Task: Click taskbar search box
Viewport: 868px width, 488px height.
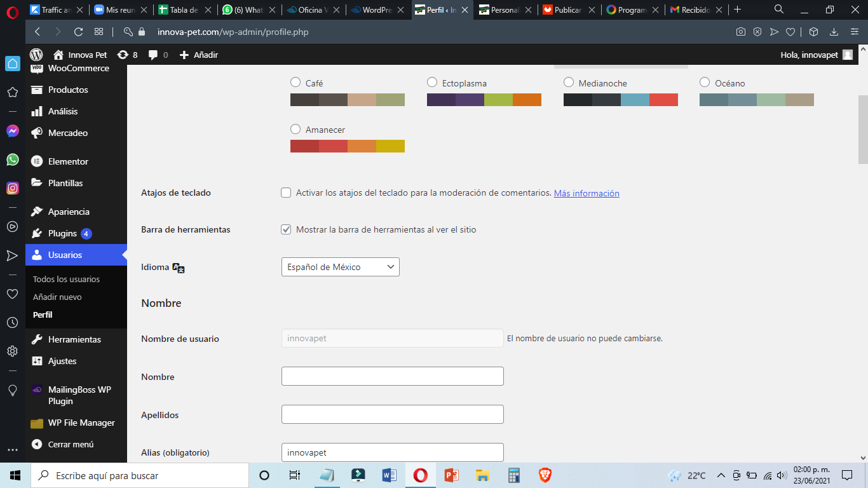Action: click(140, 475)
